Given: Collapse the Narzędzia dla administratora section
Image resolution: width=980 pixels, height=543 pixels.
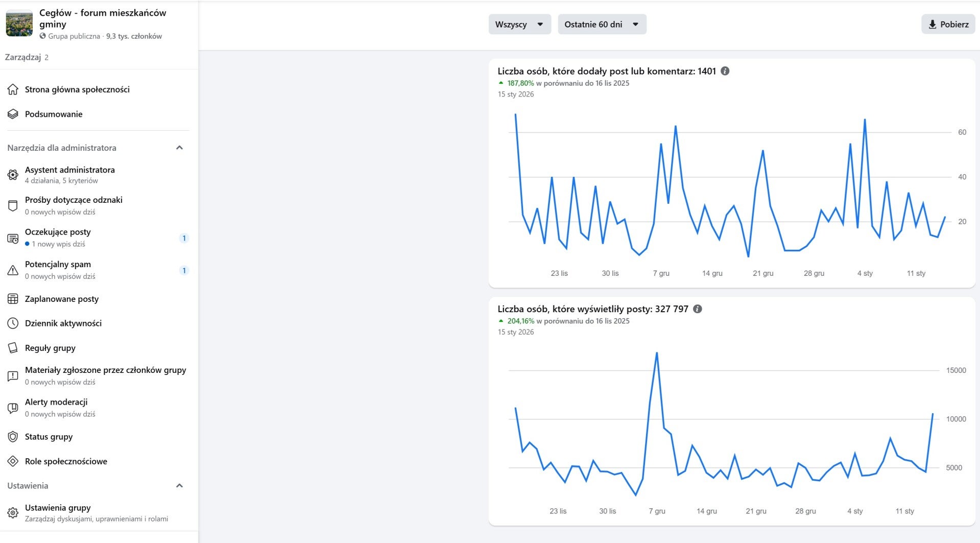Looking at the screenshot, I should click(179, 148).
